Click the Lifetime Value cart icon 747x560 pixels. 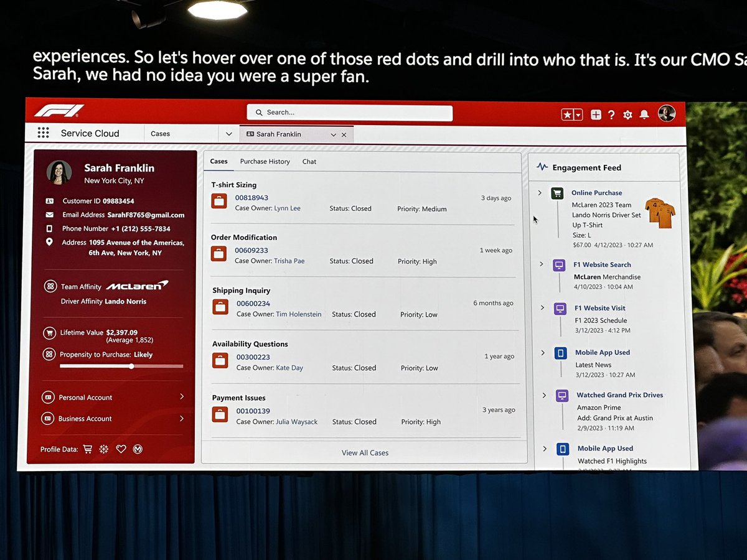49,333
